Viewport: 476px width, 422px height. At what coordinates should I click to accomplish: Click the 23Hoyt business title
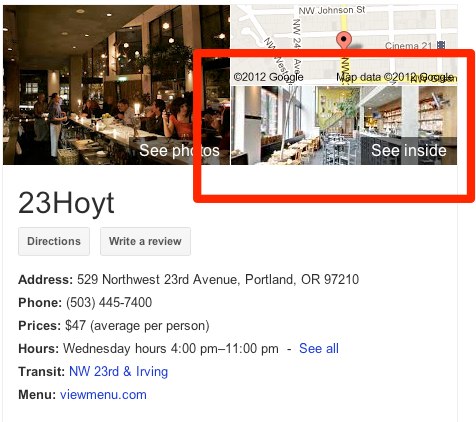tap(66, 203)
